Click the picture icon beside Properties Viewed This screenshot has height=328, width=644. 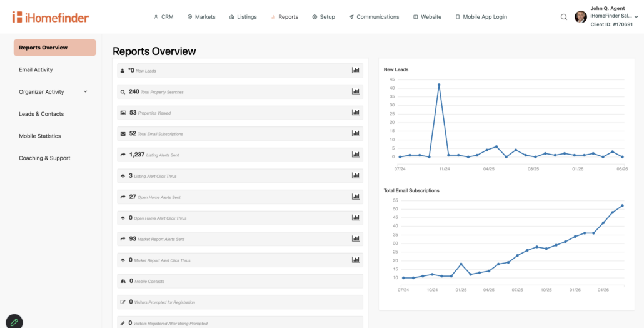pyautogui.click(x=123, y=113)
